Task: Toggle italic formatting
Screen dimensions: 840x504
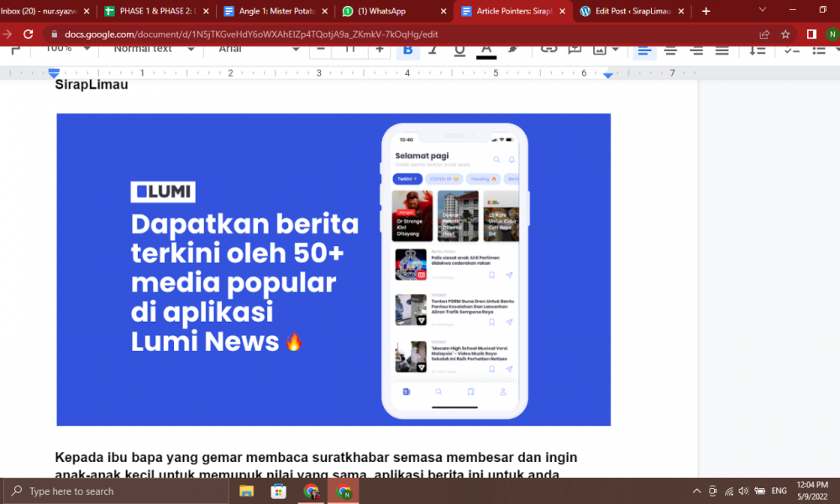Action: [x=433, y=50]
